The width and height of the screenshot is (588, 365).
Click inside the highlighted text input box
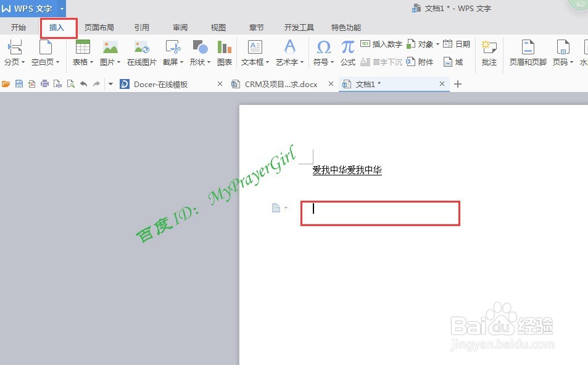point(379,212)
